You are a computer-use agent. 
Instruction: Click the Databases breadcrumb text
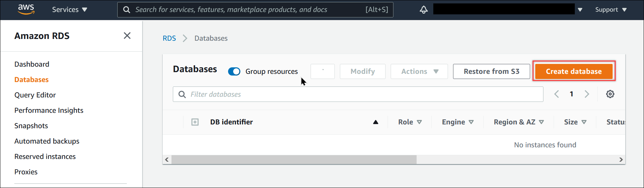pyautogui.click(x=211, y=38)
